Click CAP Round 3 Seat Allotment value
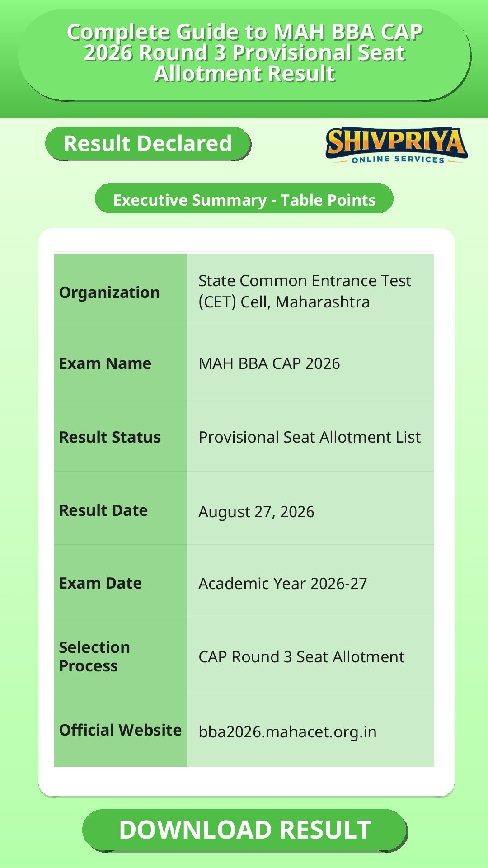The height and width of the screenshot is (868, 488). coord(301,657)
